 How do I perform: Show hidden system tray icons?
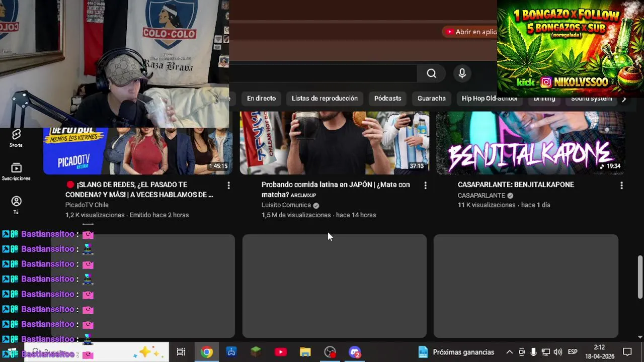(x=509, y=352)
